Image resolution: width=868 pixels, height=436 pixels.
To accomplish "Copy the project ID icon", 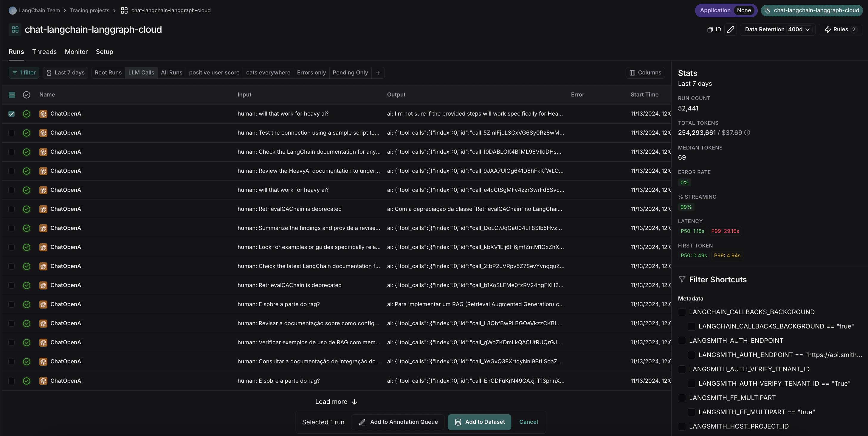I will point(710,29).
